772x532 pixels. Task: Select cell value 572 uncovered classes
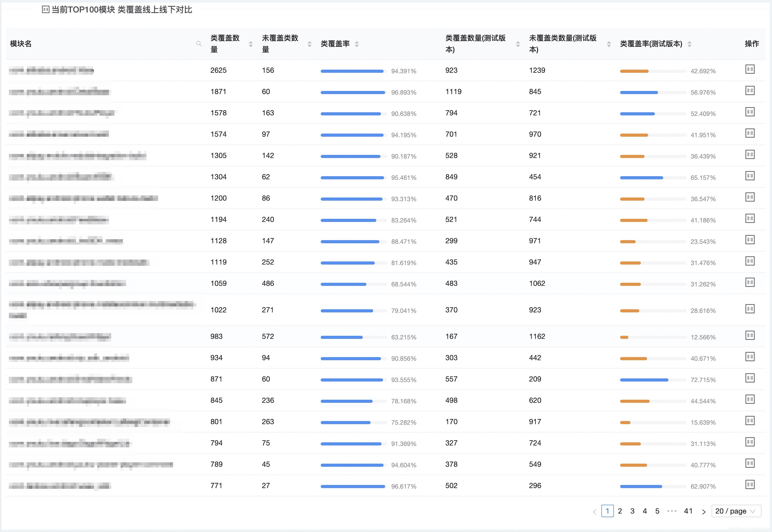268,336
